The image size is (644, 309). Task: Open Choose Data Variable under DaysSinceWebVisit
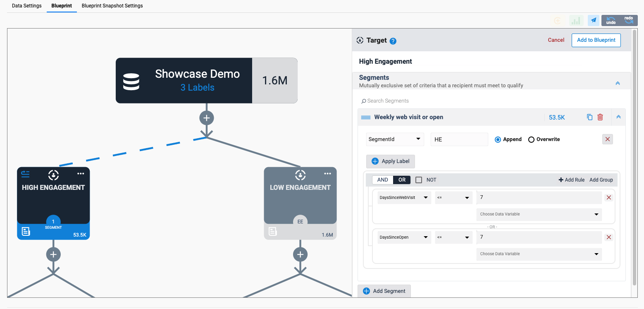click(x=539, y=214)
